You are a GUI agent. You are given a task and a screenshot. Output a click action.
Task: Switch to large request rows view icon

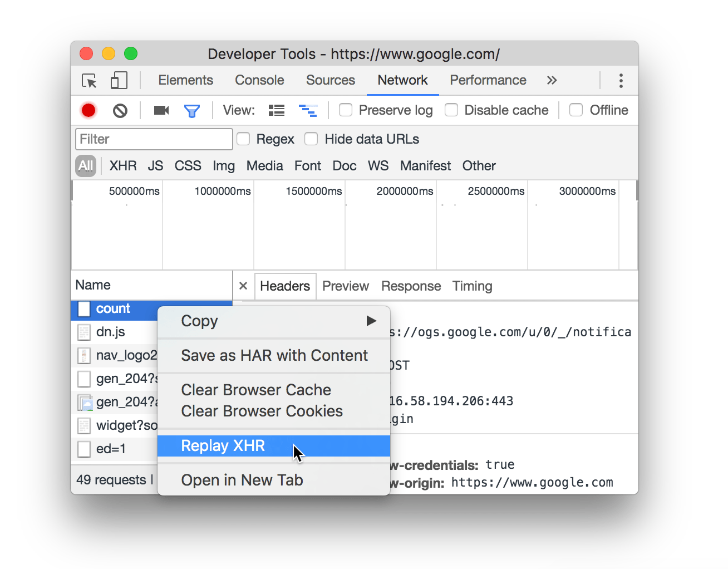pos(276,110)
